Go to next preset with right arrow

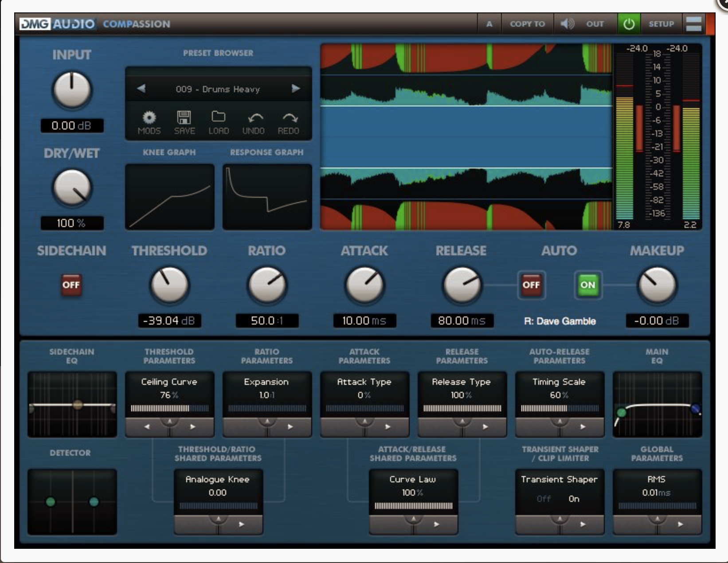point(296,89)
